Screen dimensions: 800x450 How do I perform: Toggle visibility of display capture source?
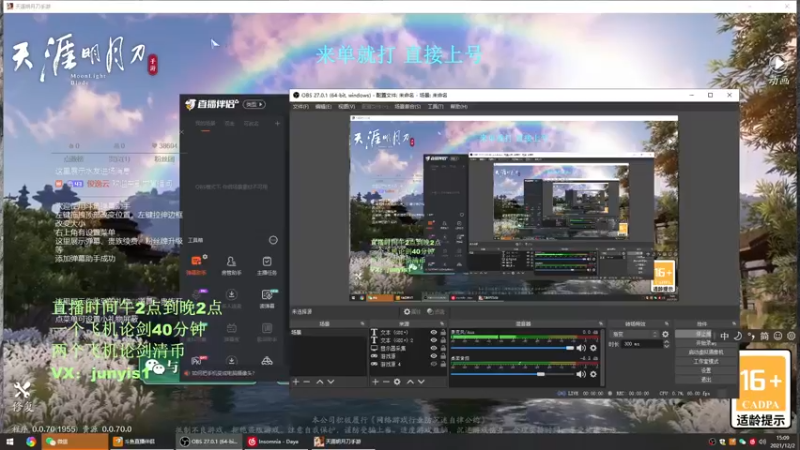click(434, 348)
